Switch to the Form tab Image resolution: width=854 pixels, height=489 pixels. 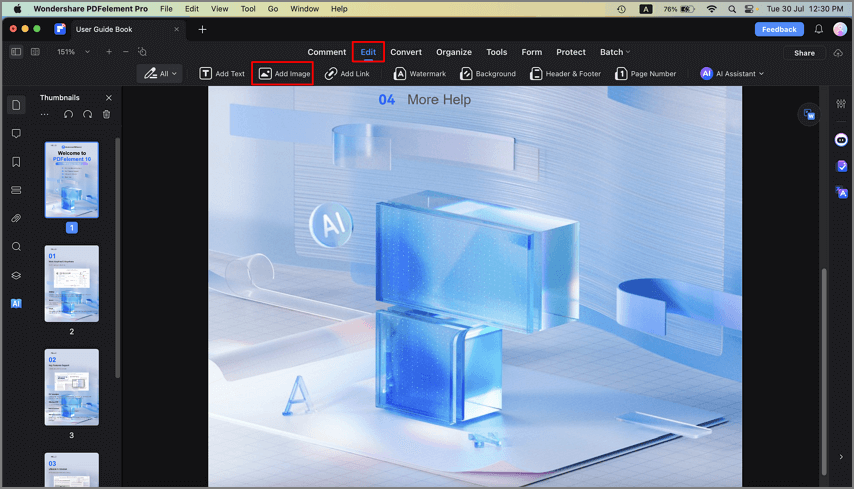532,52
